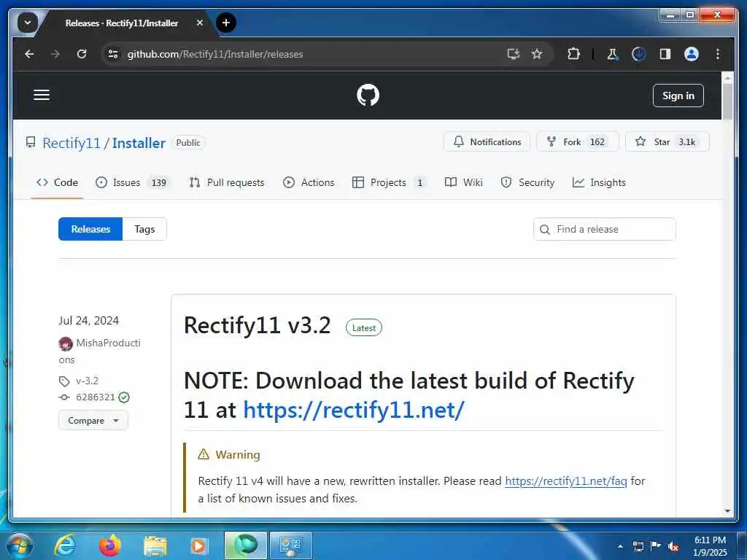Click the network tray icon

click(x=638, y=546)
